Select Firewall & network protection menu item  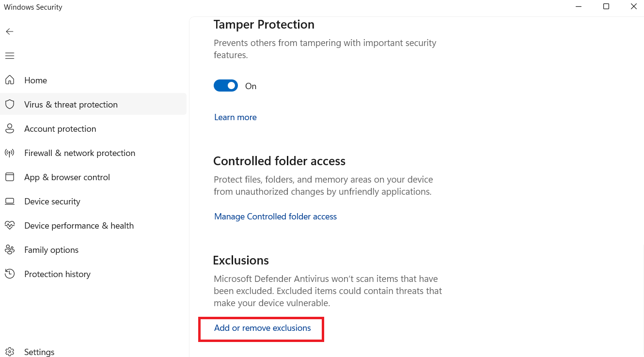pyautogui.click(x=79, y=153)
